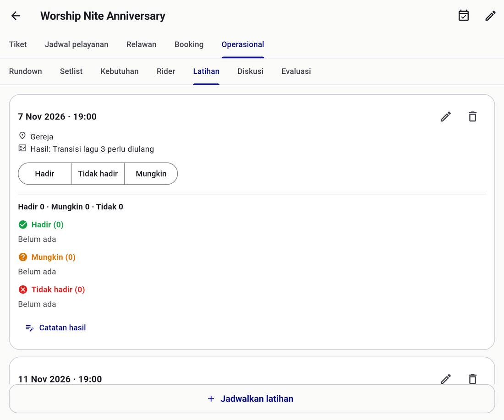Image resolution: width=504 pixels, height=420 pixels.
Task: Click the Gereja location text
Action: click(x=42, y=137)
